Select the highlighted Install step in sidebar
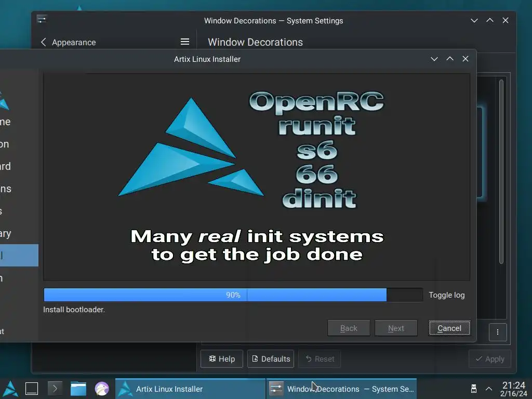Screen dimensions: 532x399 [19, 255]
